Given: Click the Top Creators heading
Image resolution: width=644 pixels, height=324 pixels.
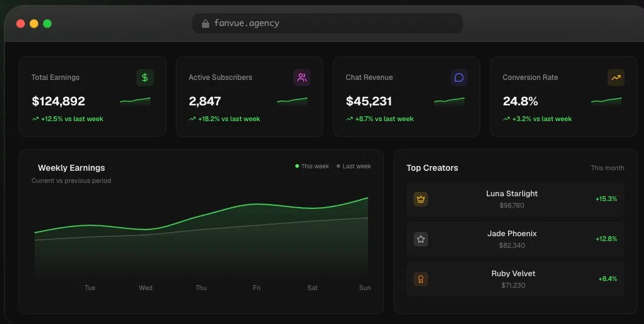Looking at the screenshot, I should pos(432,168).
